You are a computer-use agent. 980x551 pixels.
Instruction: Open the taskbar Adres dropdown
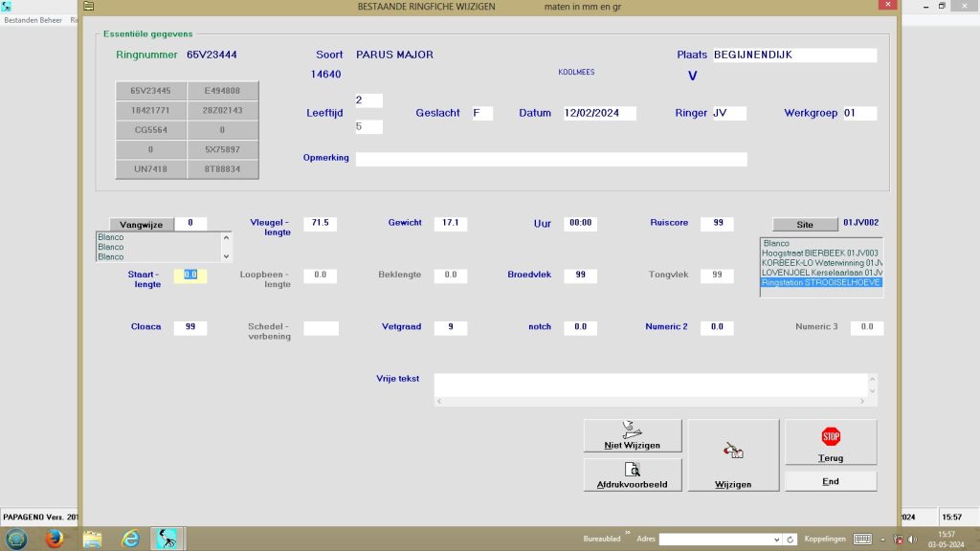coord(776,540)
